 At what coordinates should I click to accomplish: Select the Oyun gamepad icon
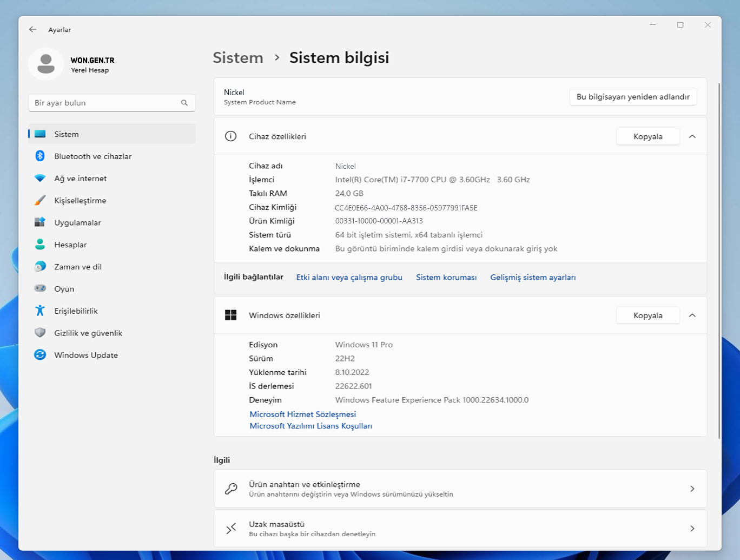(x=40, y=288)
